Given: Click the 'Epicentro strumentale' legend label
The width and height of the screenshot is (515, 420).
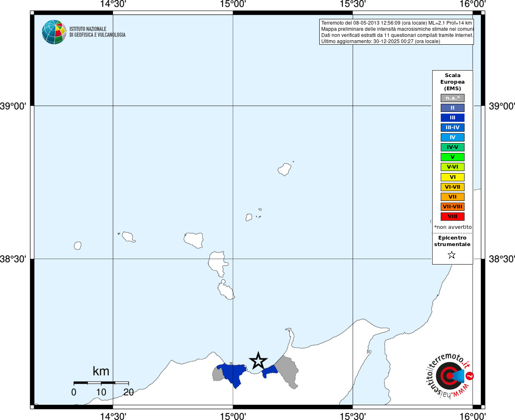Looking at the screenshot, I should (452, 241).
